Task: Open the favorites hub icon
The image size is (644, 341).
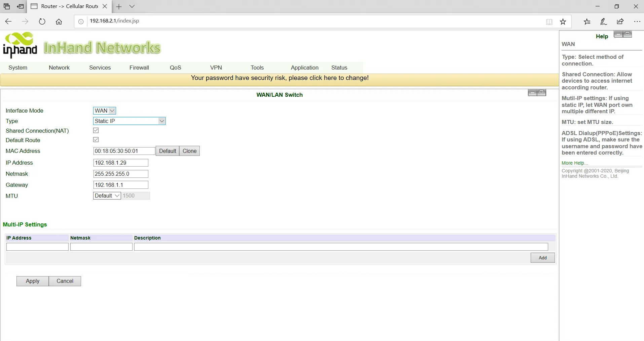Action: (x=587, y=22)
